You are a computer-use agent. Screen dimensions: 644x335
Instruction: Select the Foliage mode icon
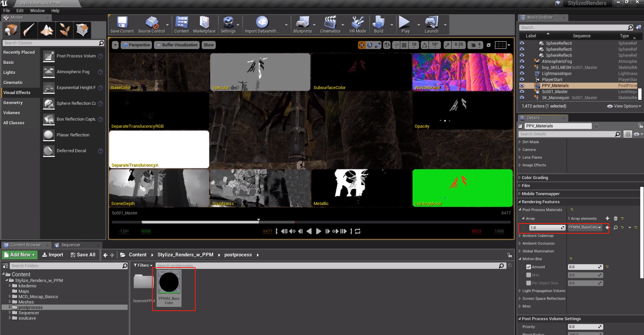(x=64, y=30)
